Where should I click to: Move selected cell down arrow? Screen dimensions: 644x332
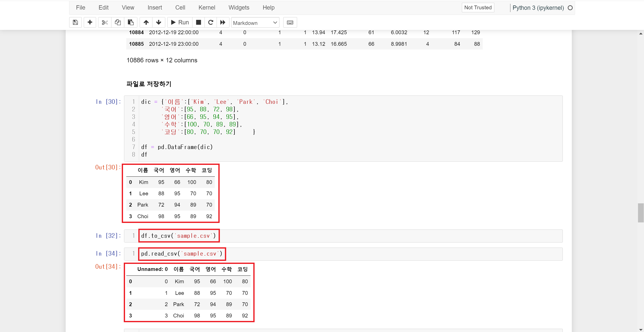coord(159,22)
